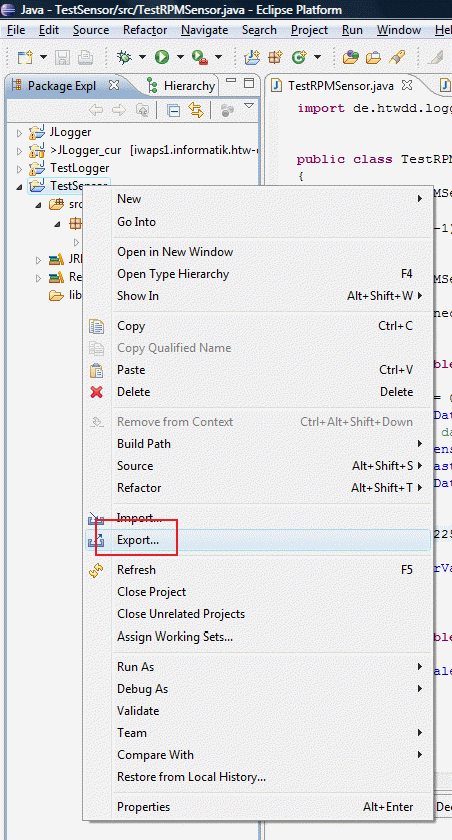This screenshot has height=840, width=452.
Task: Choose Import... in the context menu
Action: 259,518
